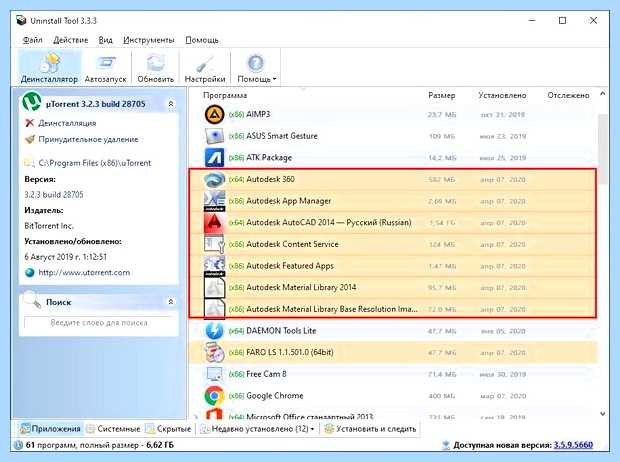This screenshot has height=462, width=620.
Task: Click the FARO LS 1.1.501.0 icon
Action: [x=215, y=352]
